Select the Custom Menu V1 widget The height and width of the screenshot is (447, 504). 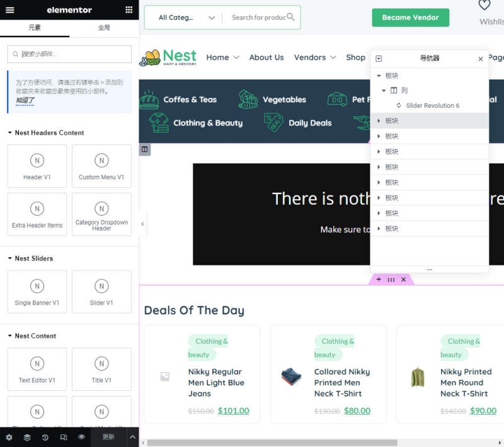[x=101, y=166]
